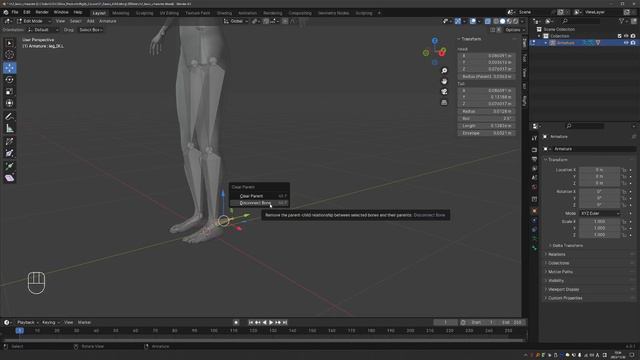640x360 pixels.
Task: Toggle X-Ray display in viewport header
Action: pos(488,21)
